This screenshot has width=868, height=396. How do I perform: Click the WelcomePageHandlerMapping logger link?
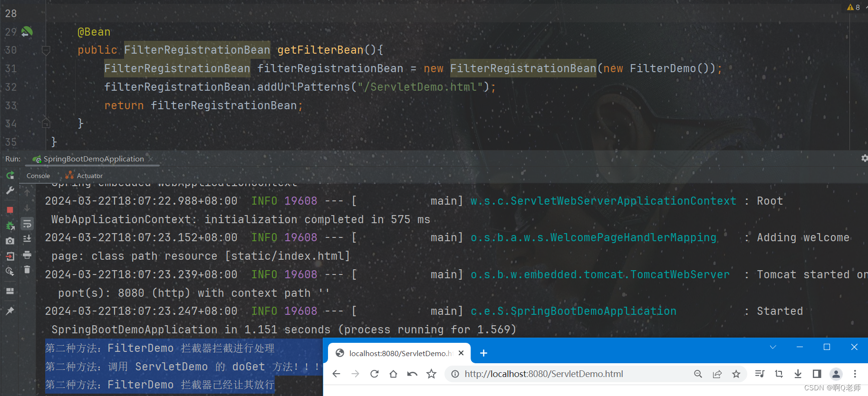point(593,237)
